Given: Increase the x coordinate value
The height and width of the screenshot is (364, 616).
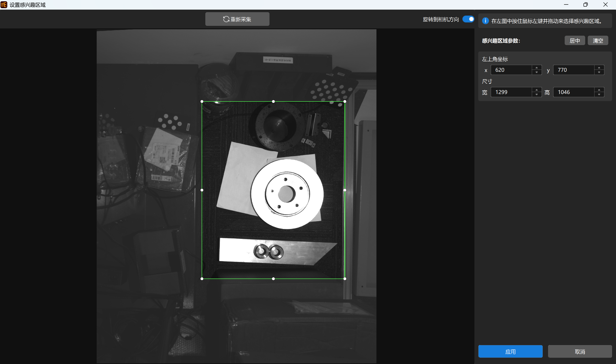Looking at the screenshot, I should point(536,68).
